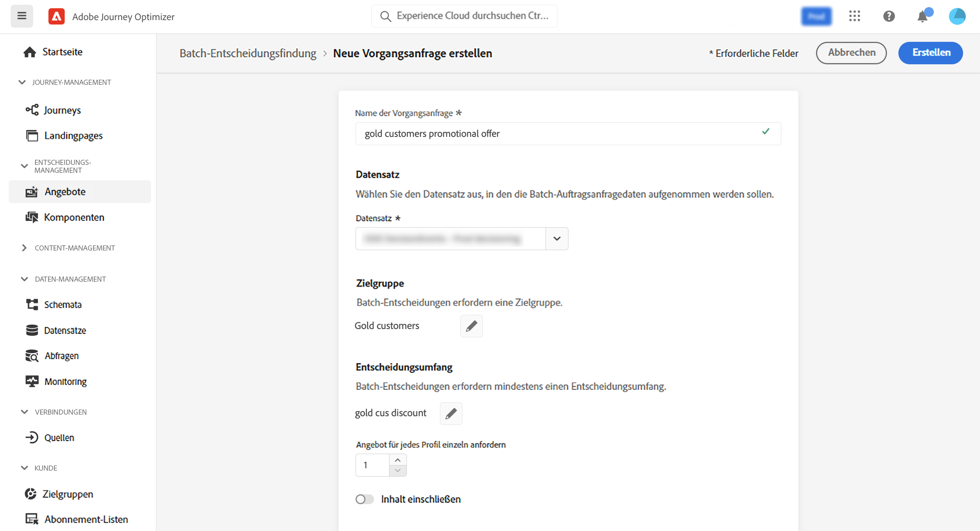
Task: Open the notifications bell
Action: coord(922,17)
